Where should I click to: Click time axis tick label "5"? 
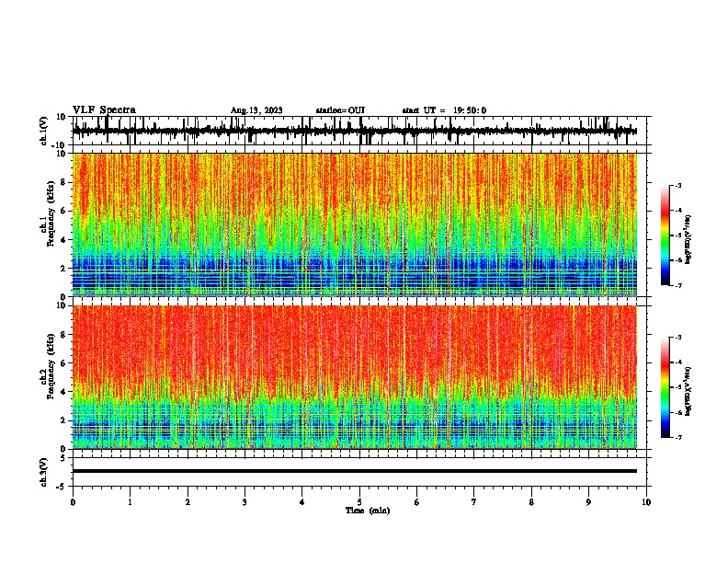click(359, 502)
